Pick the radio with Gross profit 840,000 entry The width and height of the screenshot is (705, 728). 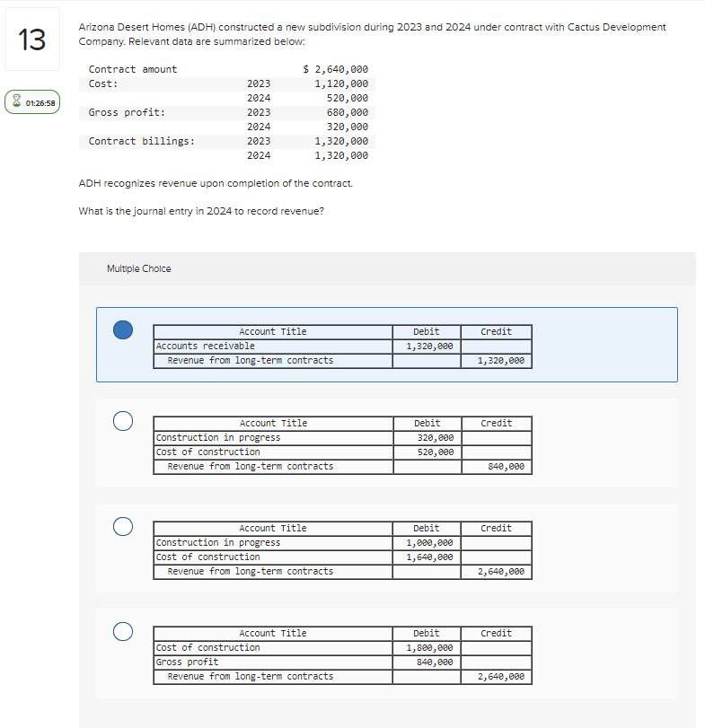click(x=123, y=631)
